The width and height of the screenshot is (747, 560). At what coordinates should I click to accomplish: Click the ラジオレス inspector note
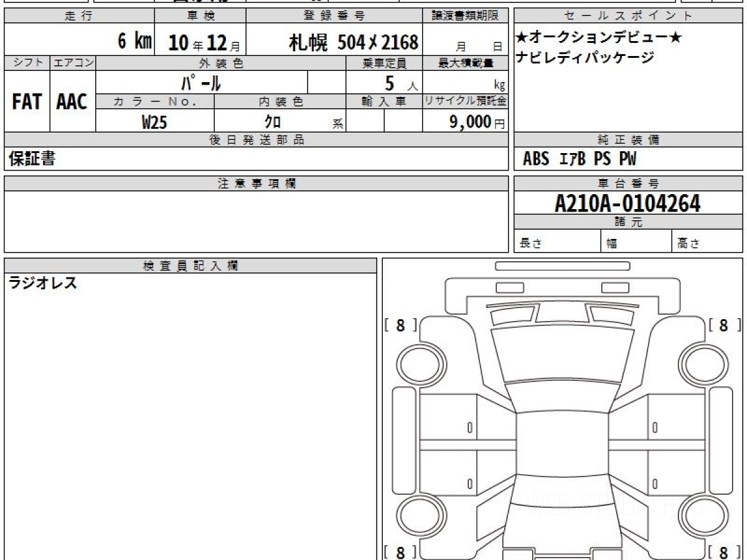coord(43,284)
